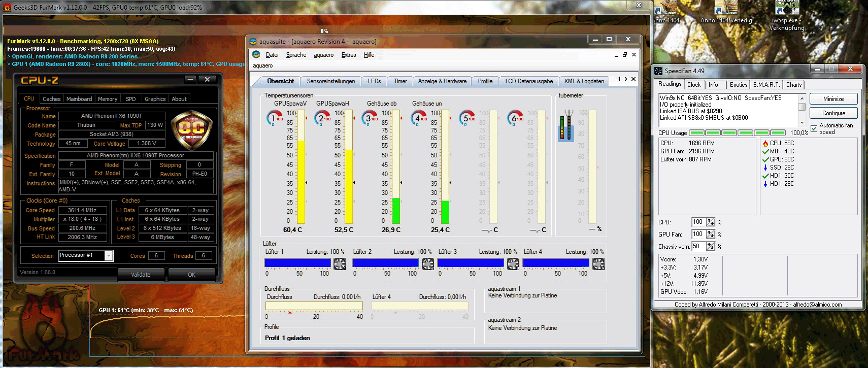Open the Hilfe menu in aquasuite
This screenshot has height=368, width=868.
[369, 55]
